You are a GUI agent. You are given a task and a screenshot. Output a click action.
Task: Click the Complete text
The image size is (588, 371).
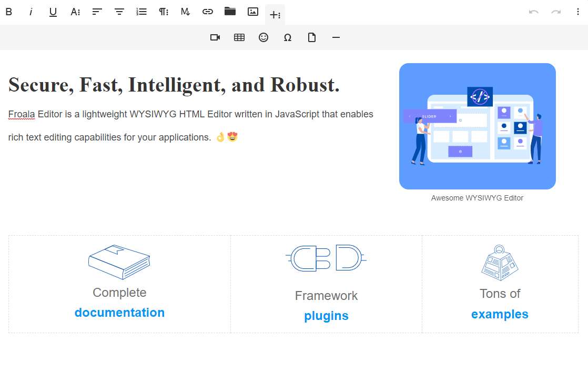pos(119,293)
